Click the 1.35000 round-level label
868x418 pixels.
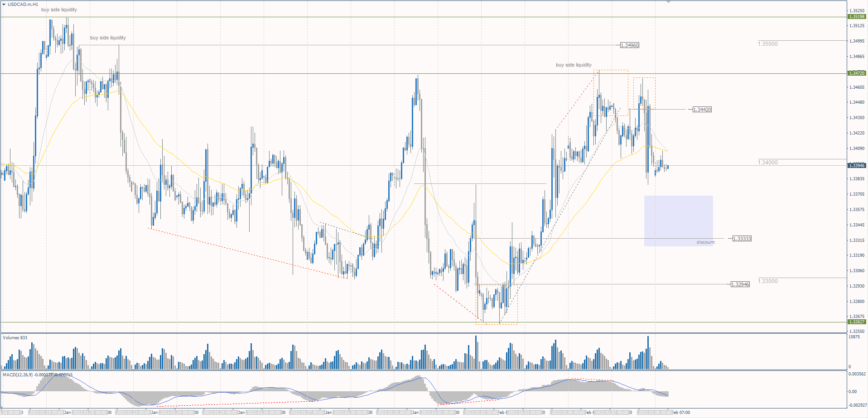tap(768, 44)
